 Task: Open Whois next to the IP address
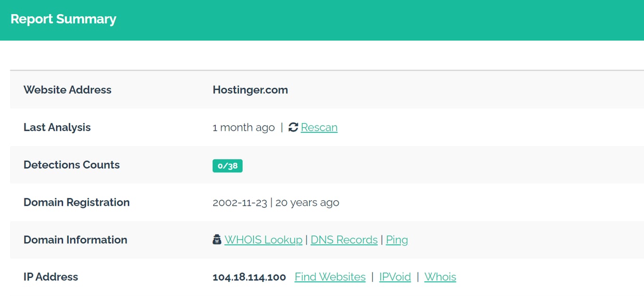(x=440, y=277)
